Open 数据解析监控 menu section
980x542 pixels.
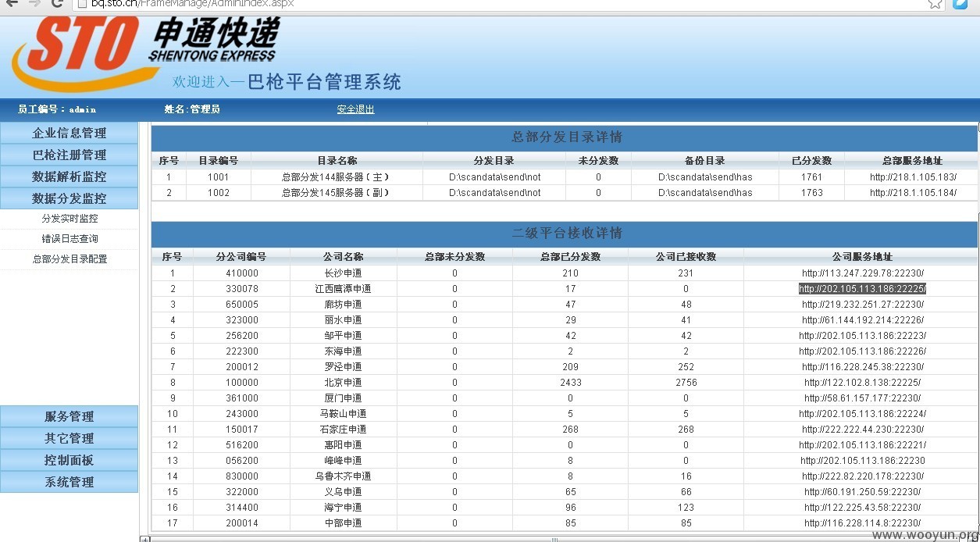tap(69, 177)
